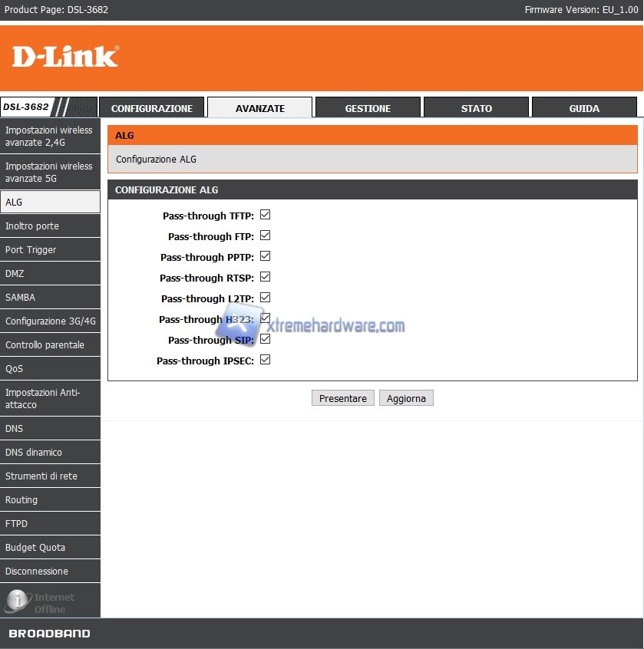Open the GUIDA tab
Screen dimensions: 644x649
coord(584,107)
